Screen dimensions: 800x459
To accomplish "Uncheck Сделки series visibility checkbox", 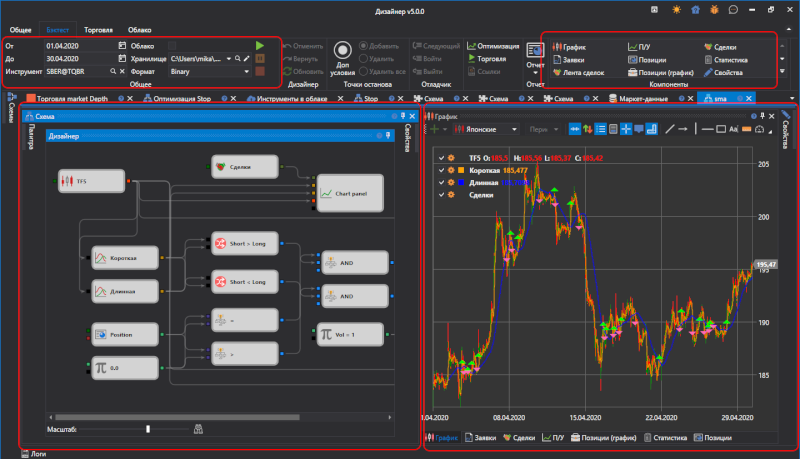I will click(x=441, y=195).
